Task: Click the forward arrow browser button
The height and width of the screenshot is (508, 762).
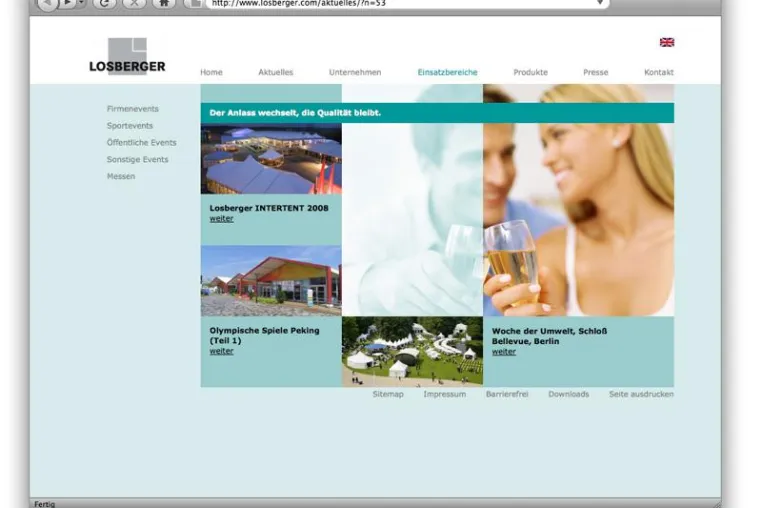Action: click(68, 3)
